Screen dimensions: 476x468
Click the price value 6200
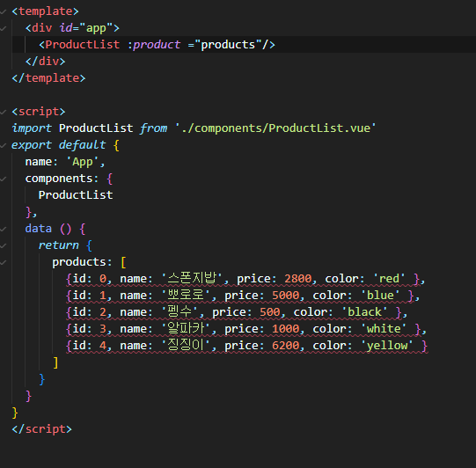pos(286,346)
